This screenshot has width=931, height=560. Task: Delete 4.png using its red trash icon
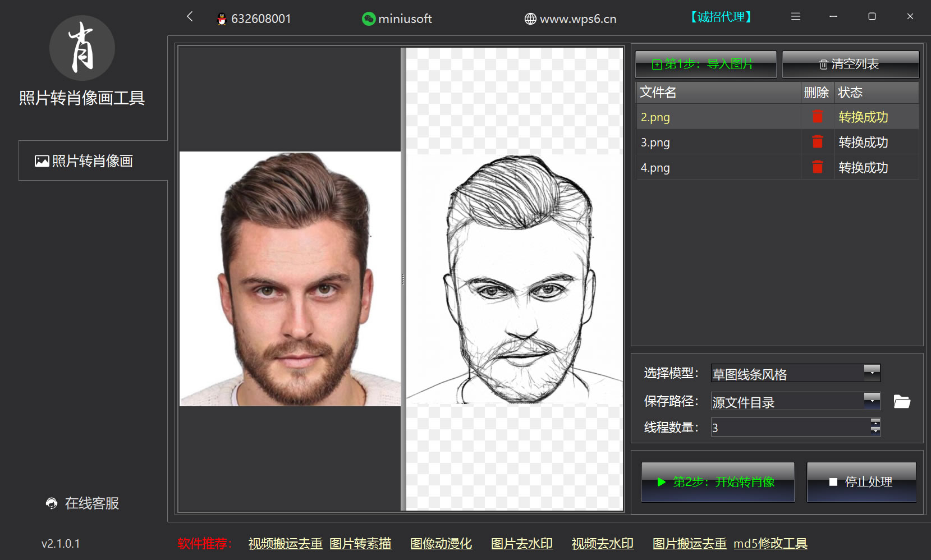tap(817, 167)
